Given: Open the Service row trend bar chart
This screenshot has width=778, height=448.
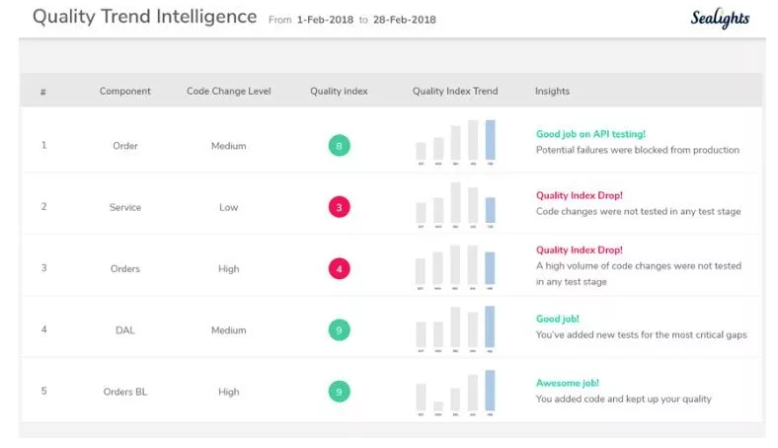Looking at the screenshot, I should click(455, 204).
